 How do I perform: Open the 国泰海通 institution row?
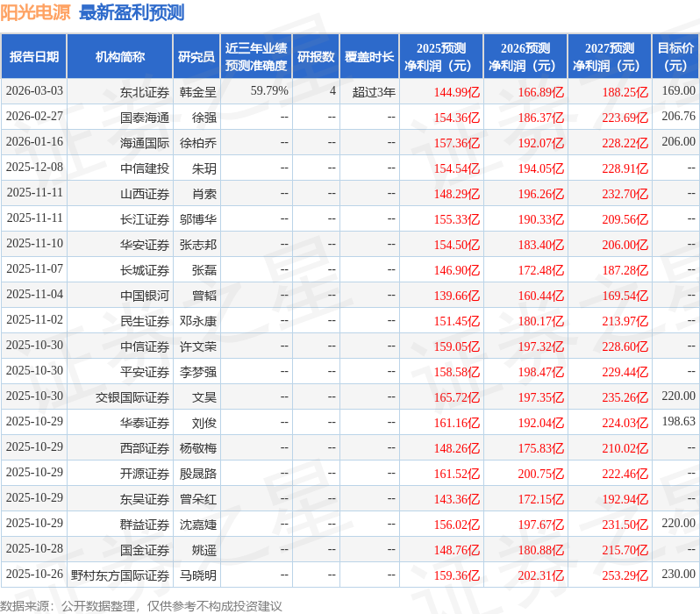[145, 117]
